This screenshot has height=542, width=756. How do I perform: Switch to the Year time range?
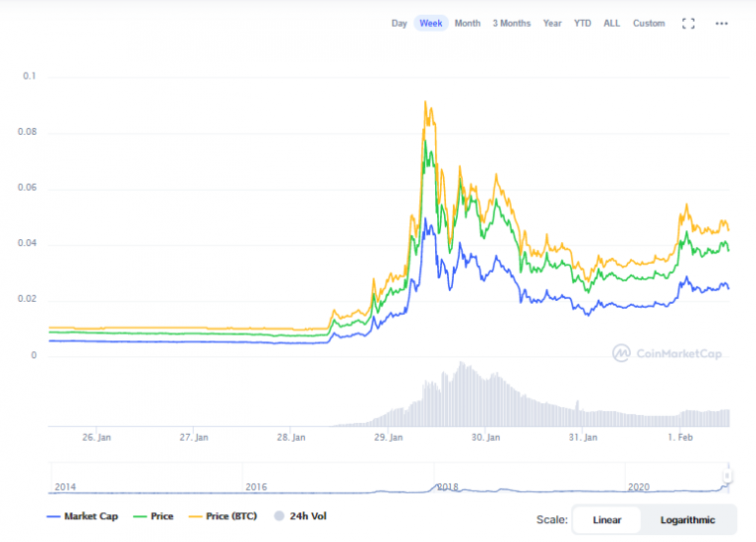coord(552,24)
